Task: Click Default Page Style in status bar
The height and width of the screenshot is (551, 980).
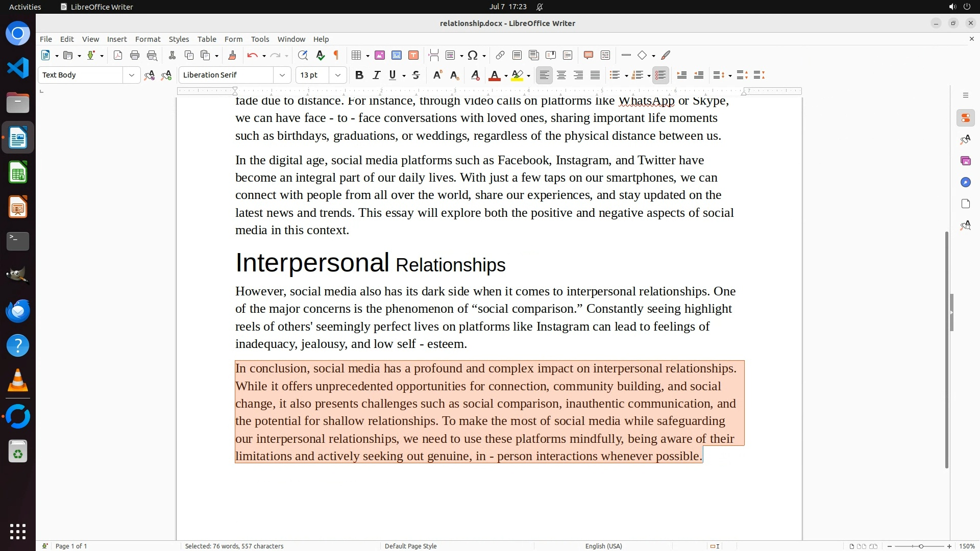Action: tap(410, 546)
